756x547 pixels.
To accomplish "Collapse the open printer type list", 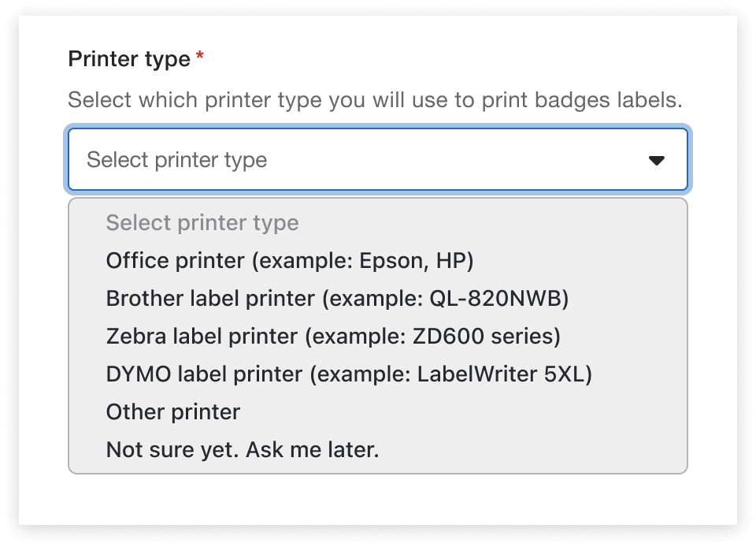I will (x=656, y=160).
